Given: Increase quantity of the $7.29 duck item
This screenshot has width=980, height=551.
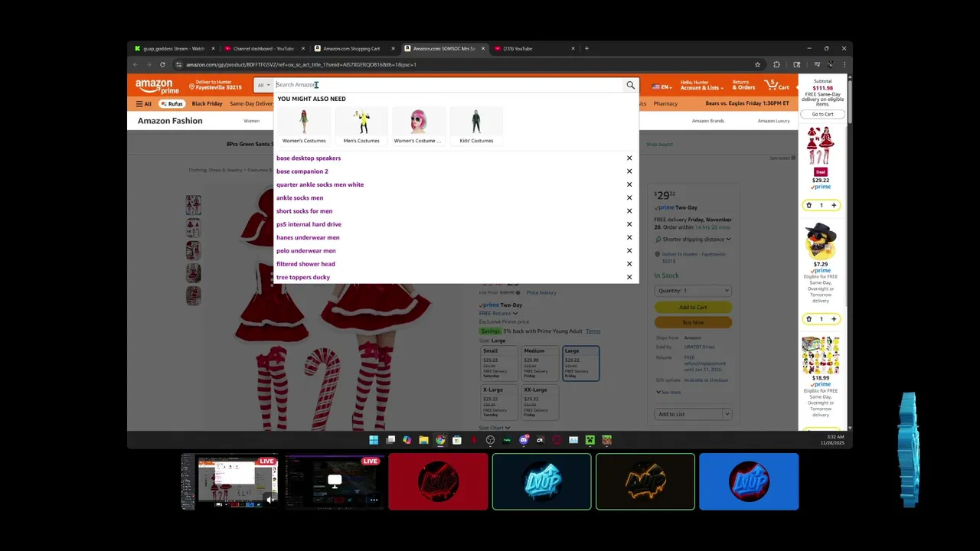Looking at the screenshot, I should [x=834, y=319].
